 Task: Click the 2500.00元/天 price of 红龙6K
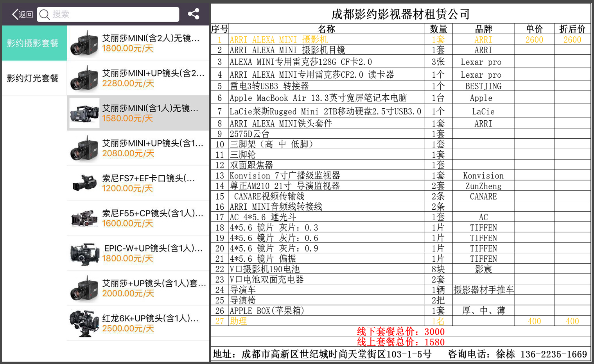127,328
